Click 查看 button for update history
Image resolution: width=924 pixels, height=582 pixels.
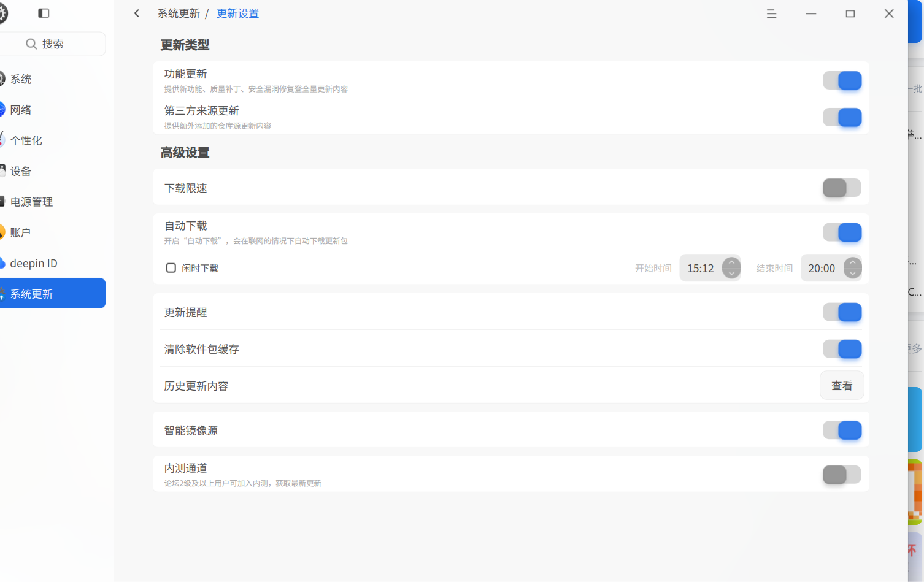[842, 386]
